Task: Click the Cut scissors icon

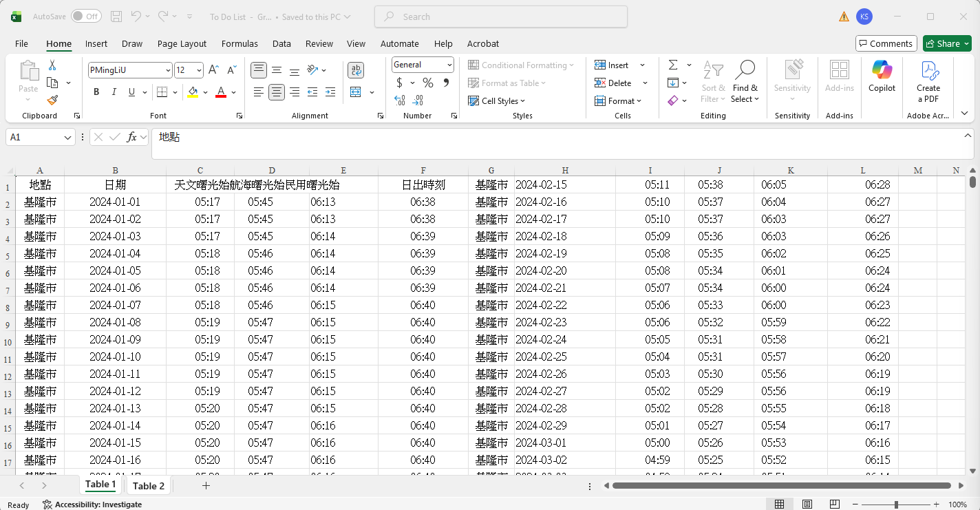Action: pos(52,65)
